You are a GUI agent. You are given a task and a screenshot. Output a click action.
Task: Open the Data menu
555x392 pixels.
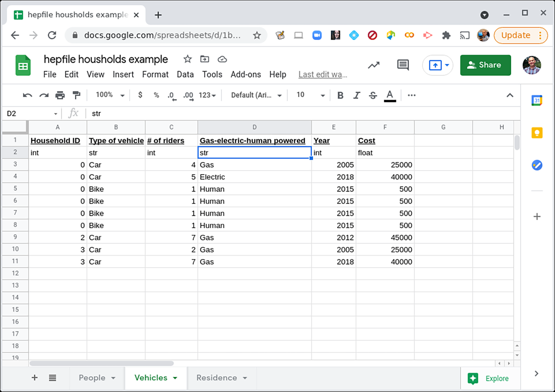(185, 75)
